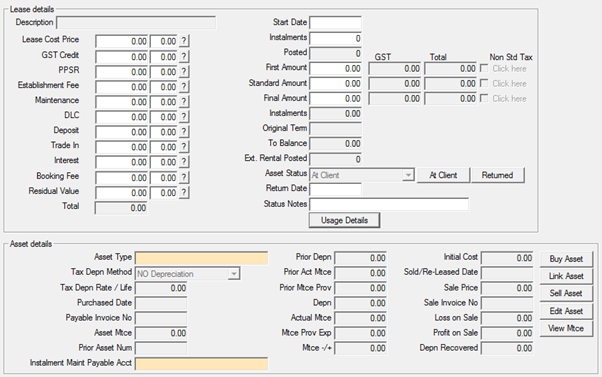Click the Final Amount field
This screenshot has width=602, height=377.
[335, 98]
